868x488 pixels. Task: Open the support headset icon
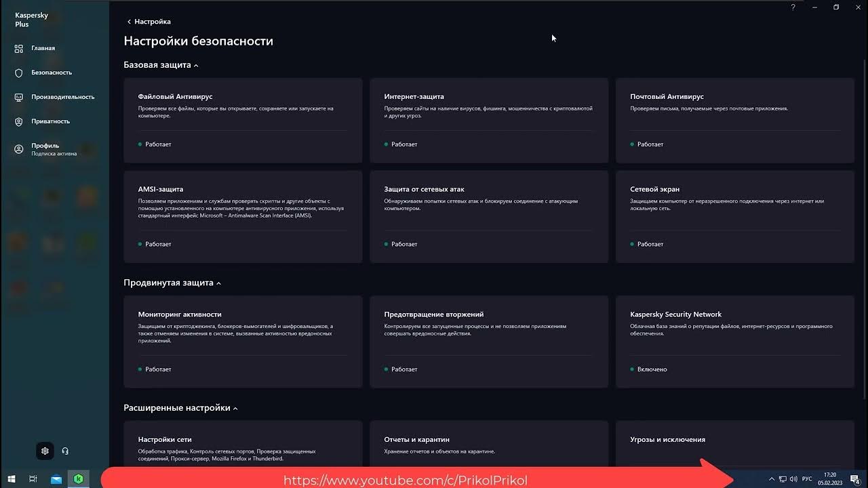click(65, 451)
